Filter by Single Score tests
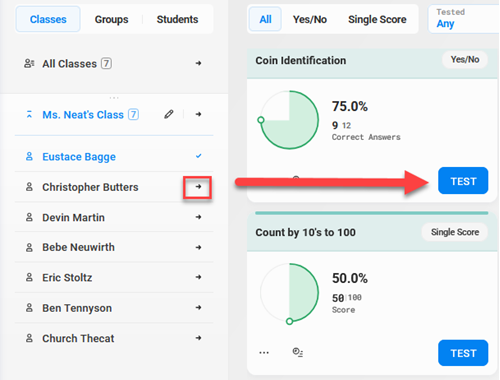The height and width of the screenshot is (380, 500). [x=377, y=19]
